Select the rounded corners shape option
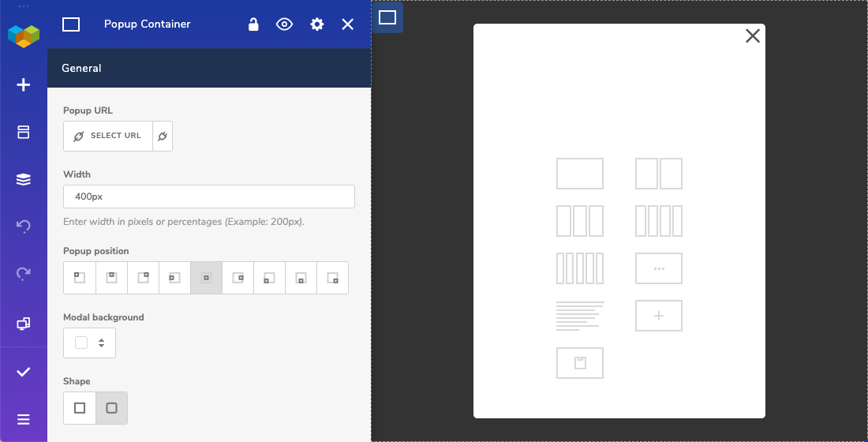Image resolution: width=868 pixels, height=442 pixels. coord(111,408)
